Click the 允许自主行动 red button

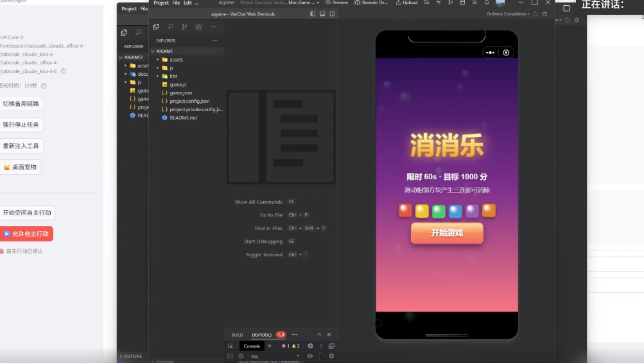tap(26, 234)
